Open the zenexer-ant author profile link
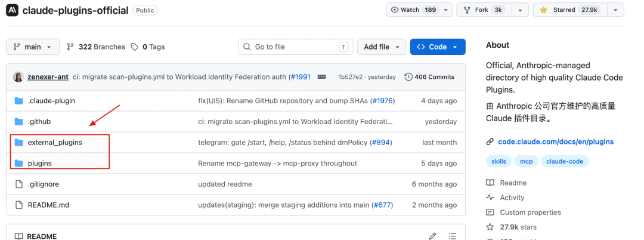Screen dimensions: 644x240 pos(48,77)
